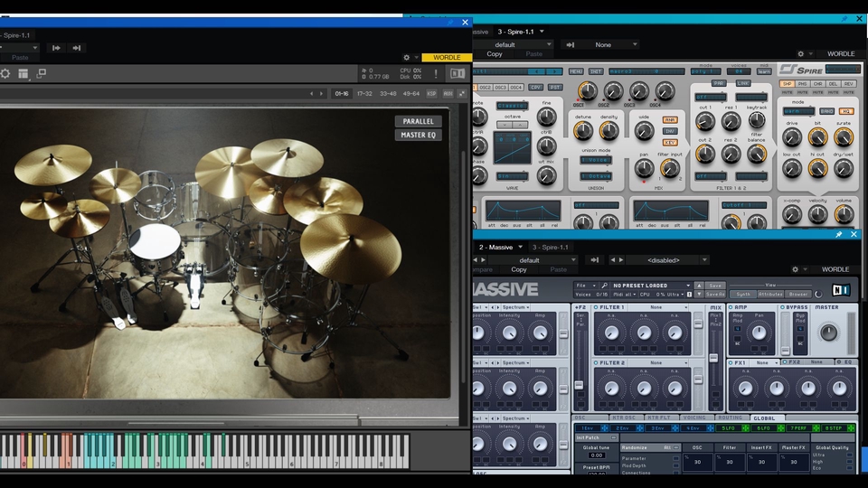Open Massive FILTER 1 type 'None' dropdown
The height and width of the screenshot is (488, 868).
point(660,307)
